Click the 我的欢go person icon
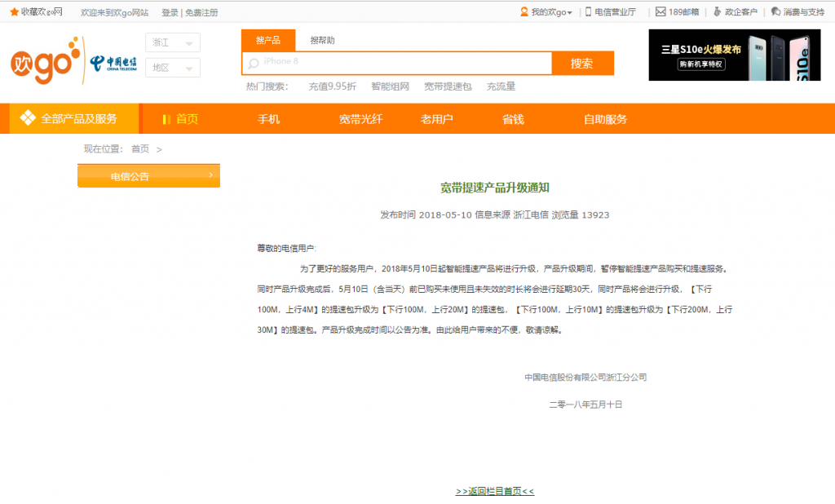Viewport: 835px width, 504px height. 524,11
